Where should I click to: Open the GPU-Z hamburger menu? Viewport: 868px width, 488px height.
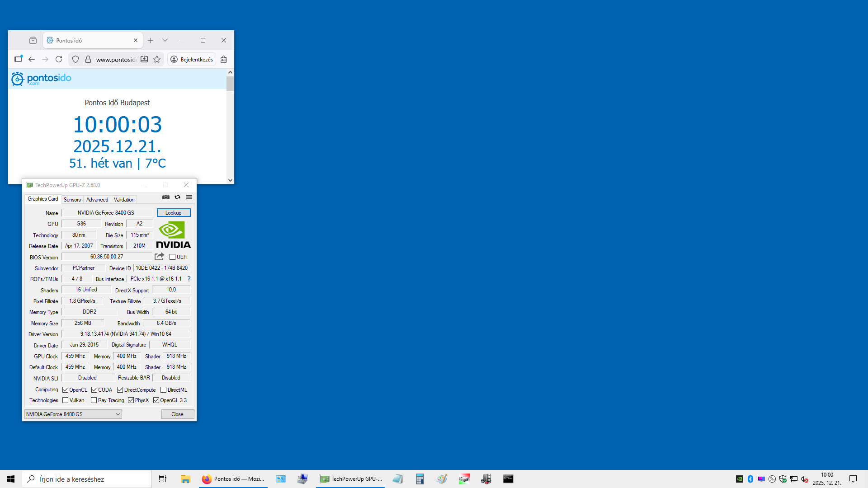(x=189, y=197)
